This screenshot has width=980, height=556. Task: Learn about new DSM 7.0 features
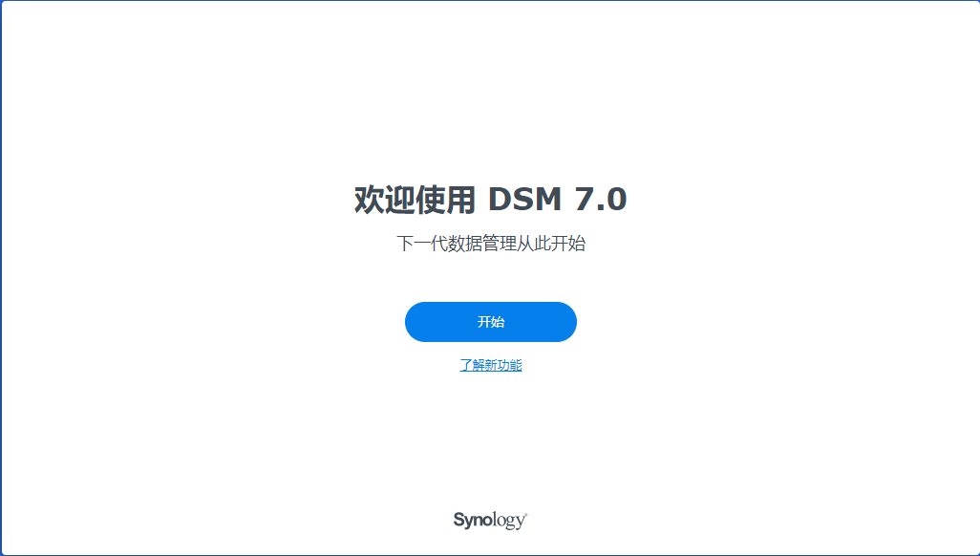(491, 365)
